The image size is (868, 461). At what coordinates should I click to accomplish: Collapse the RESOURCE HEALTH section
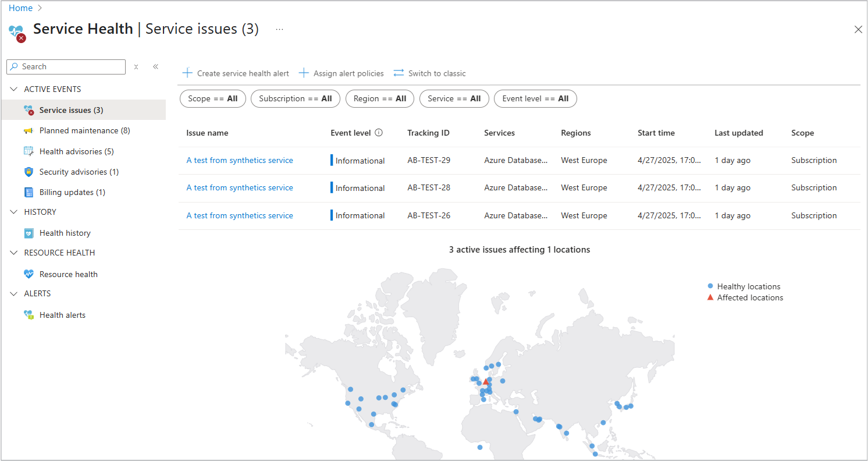point(14,253)
